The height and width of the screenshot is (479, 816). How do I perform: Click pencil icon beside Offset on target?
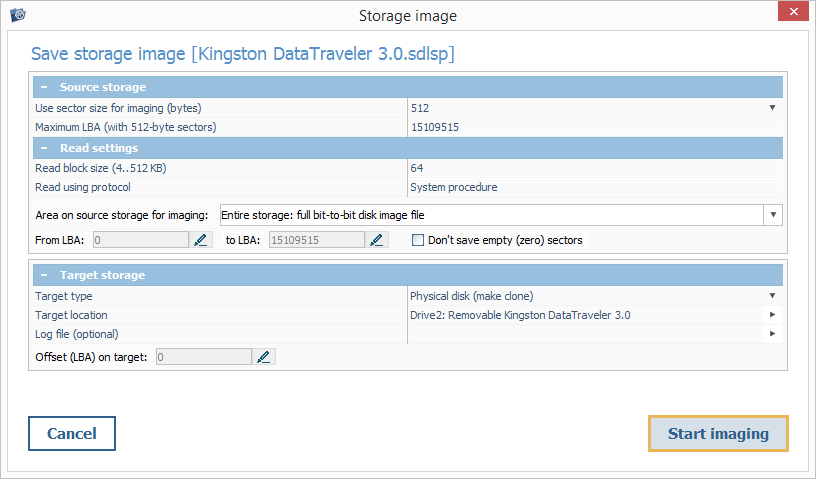(264, 357)
